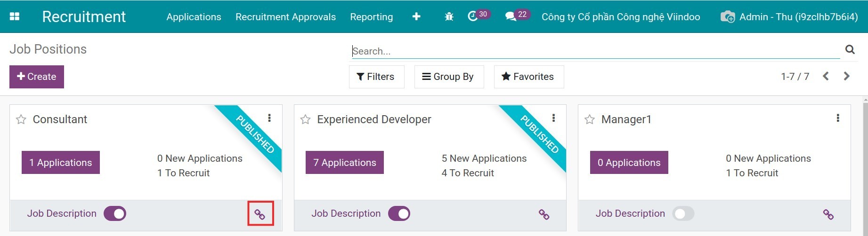The image size is (868, 236).
Task: Open the Applications menu
Action: coord(194,17)
